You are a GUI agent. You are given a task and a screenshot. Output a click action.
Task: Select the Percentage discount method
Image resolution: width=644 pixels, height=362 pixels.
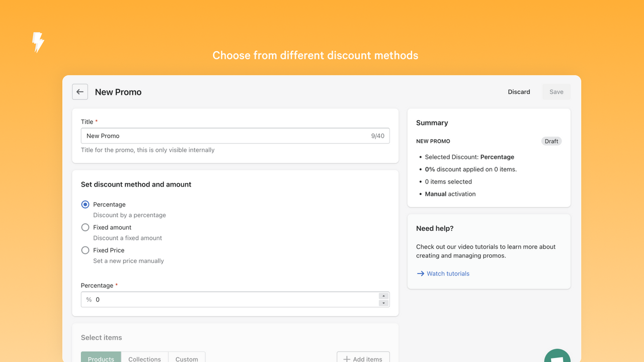pyautogui.click(x=85, y=205)
